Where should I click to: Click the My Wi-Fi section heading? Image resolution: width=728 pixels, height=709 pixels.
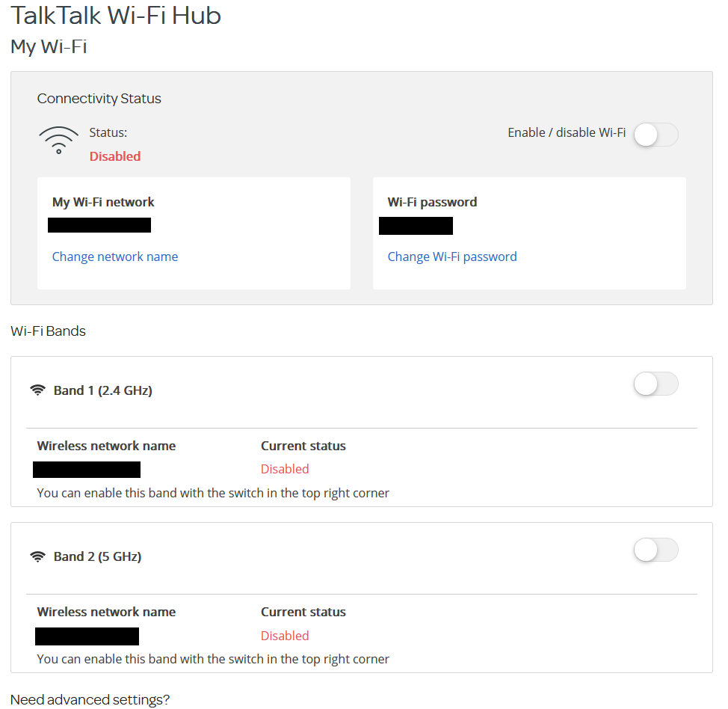pyautogui.click(x=48, y=46)
